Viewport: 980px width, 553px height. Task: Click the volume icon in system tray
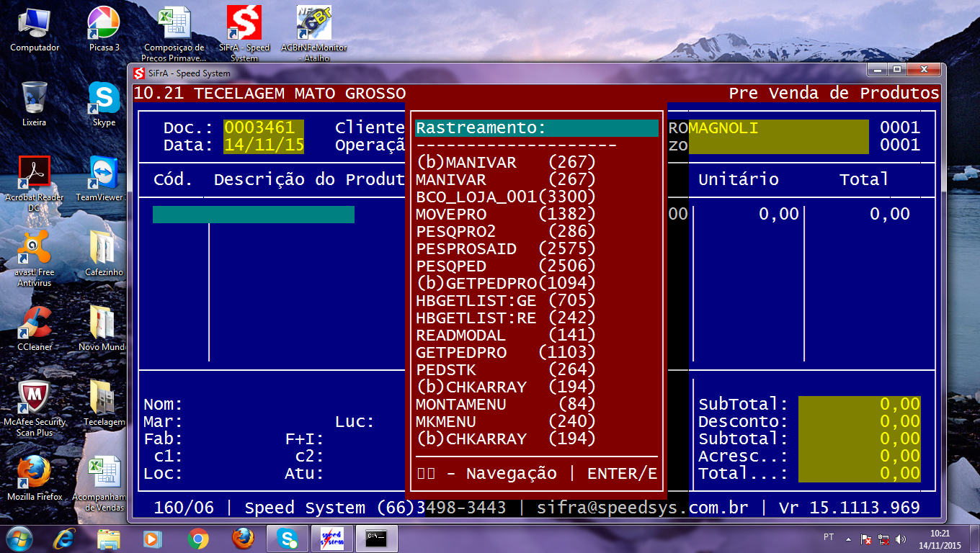[901, 539]
